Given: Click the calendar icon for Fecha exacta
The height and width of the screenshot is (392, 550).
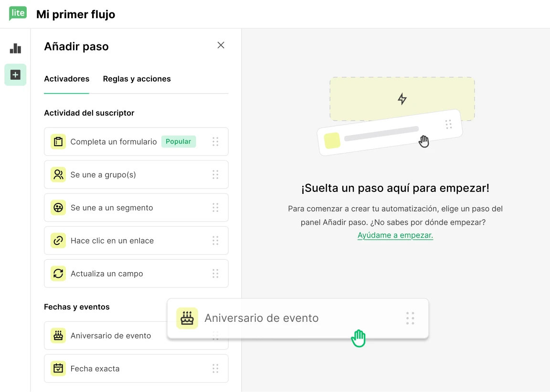Looking at the screenshot, I should tap(58, 369).
